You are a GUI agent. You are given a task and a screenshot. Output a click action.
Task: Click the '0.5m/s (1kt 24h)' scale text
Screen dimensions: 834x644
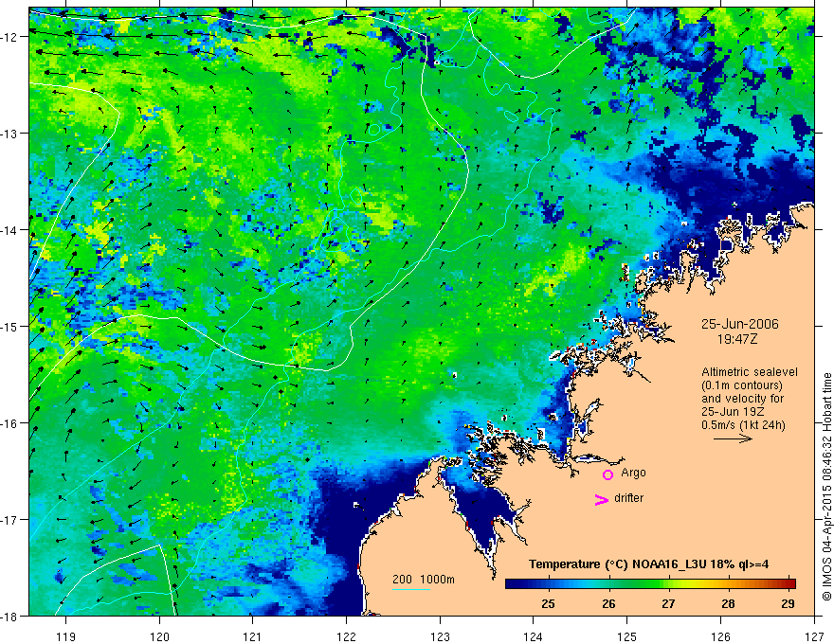[x=743, y=425]
